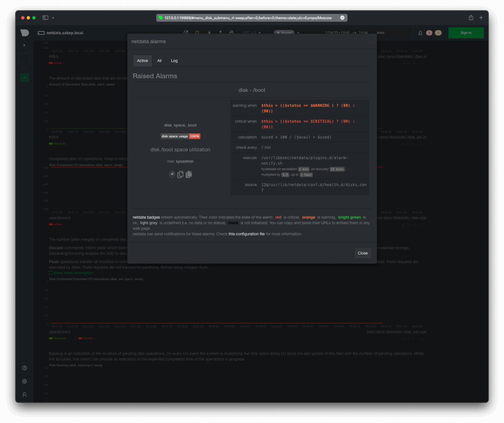Select the All alarms tab
Screen dimensions: 504x423
coord(159,61)
